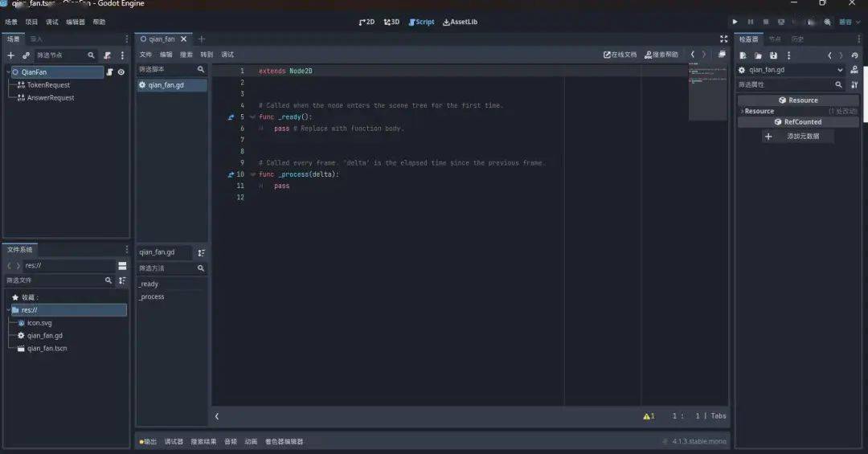Screen dimensions: 868x454
Task: Open the script editor 文件 menu
Action: [145, 55]
